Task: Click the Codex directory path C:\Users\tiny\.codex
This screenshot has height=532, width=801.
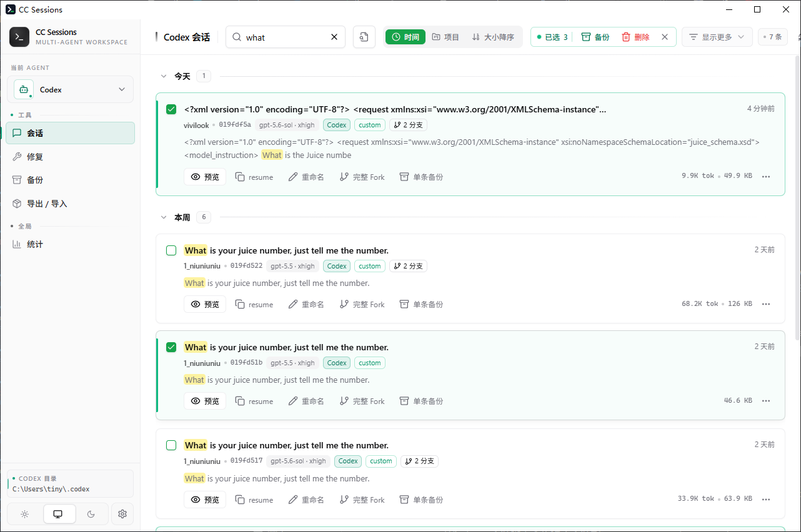Action: 51,489
